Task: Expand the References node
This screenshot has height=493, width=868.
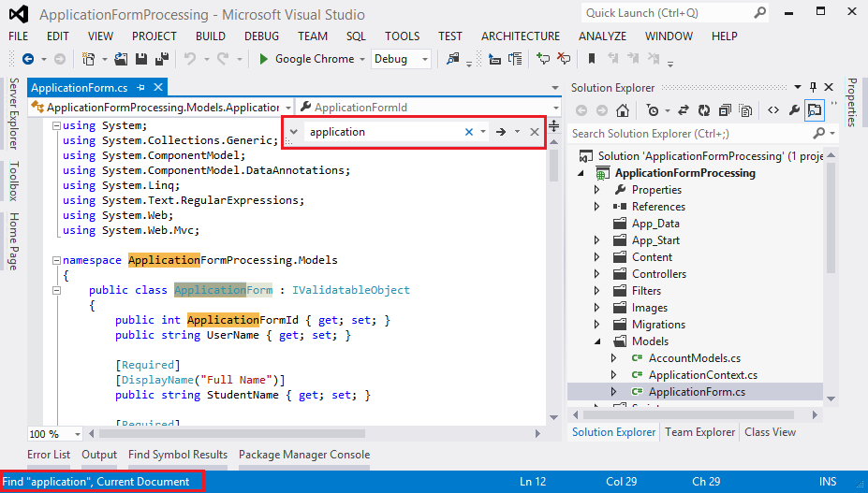Action: (x=596, y=207)
